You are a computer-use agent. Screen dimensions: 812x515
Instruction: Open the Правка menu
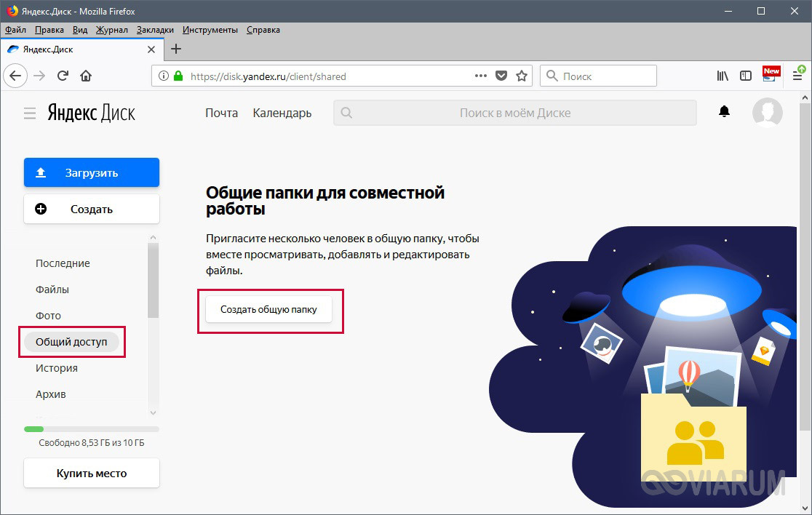coord(49,30)
